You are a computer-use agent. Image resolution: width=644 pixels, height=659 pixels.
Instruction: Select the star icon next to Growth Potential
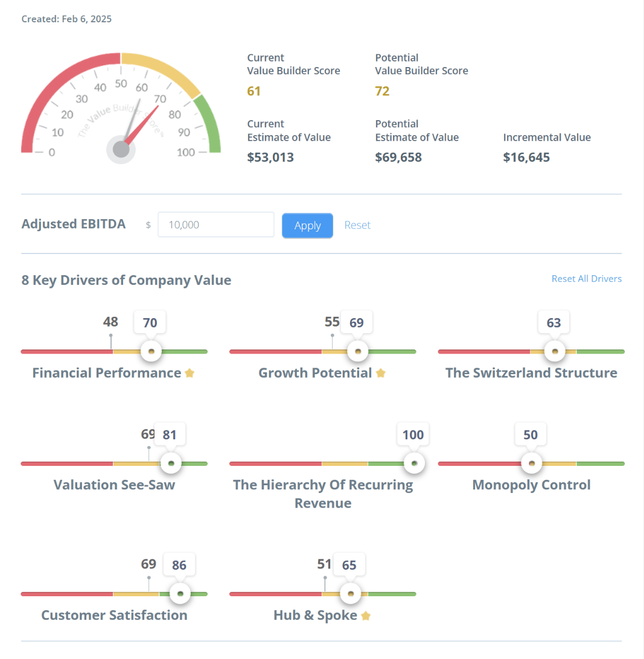pos(381,373)
